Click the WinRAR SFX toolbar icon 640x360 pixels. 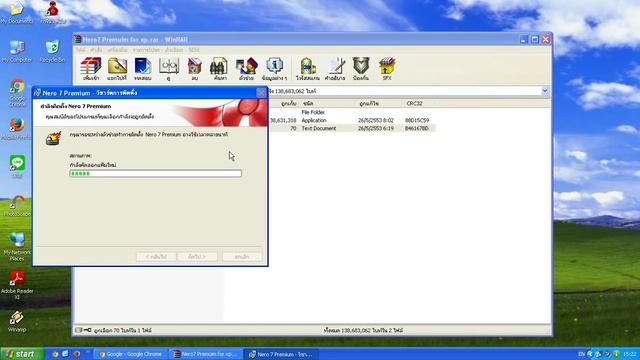point(387,68)
